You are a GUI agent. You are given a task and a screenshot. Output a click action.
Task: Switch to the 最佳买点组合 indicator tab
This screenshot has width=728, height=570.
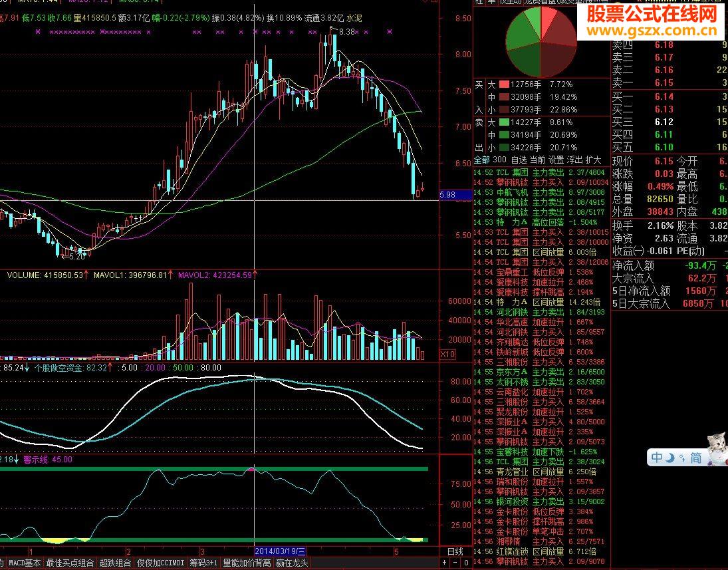click(70, 563)
